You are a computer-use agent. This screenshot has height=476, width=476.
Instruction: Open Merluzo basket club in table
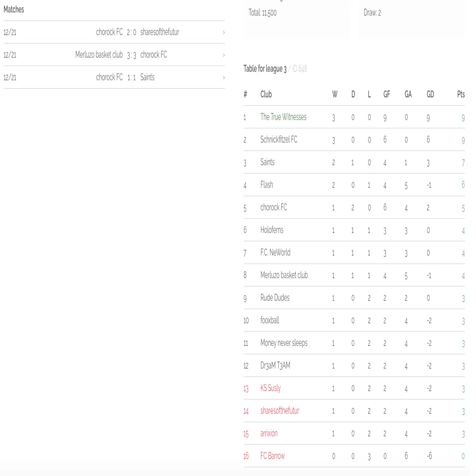[284, 275]
